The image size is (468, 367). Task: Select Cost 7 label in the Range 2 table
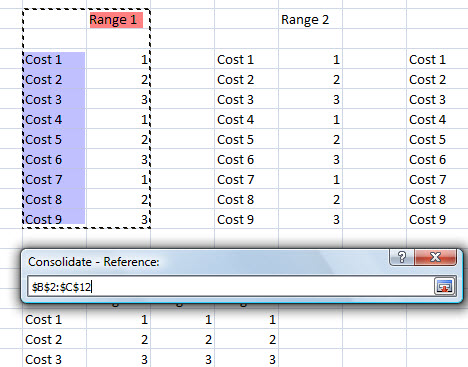[235, 180]
